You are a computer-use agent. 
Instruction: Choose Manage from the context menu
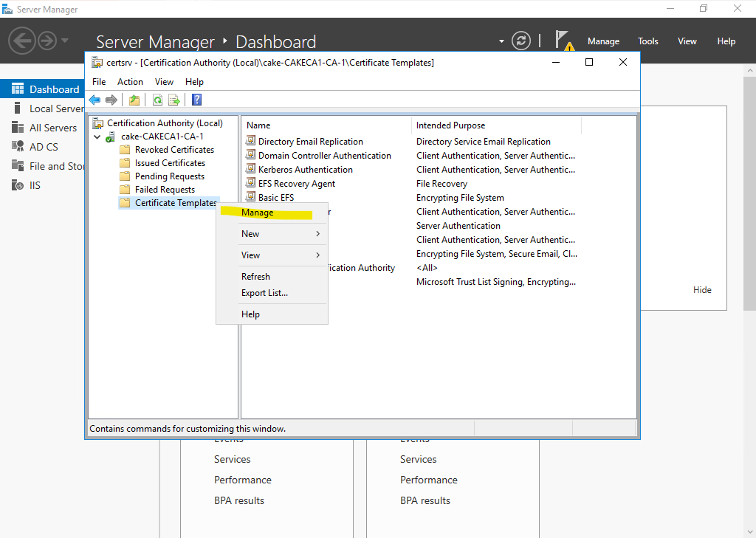point(272,213)
